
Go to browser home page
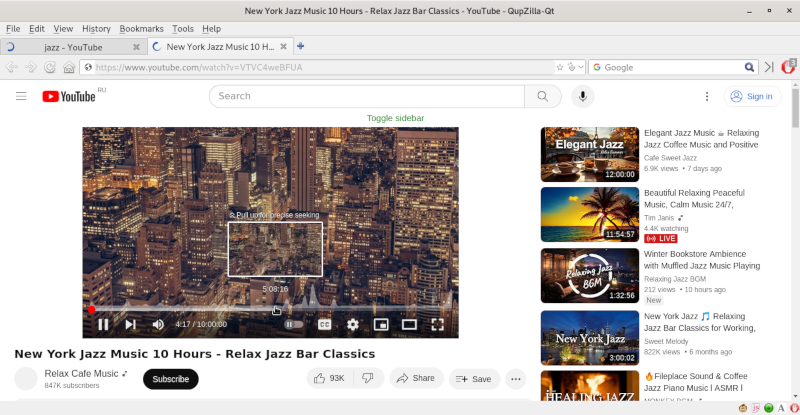pos(69,67)
